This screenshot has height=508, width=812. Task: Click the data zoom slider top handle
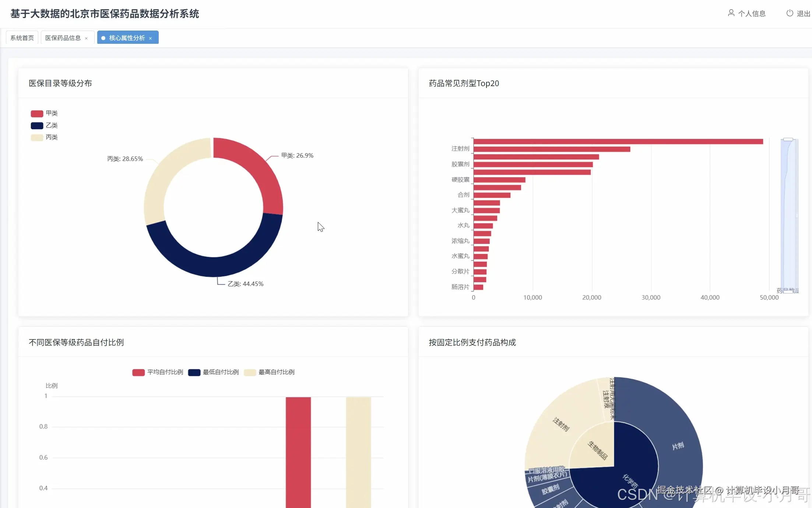(788, 140)
